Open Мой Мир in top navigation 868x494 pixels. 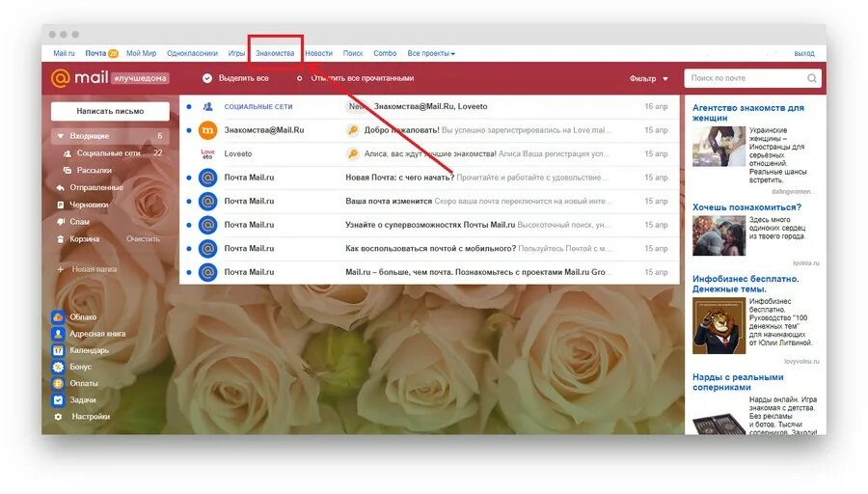[x=141, y=54]
